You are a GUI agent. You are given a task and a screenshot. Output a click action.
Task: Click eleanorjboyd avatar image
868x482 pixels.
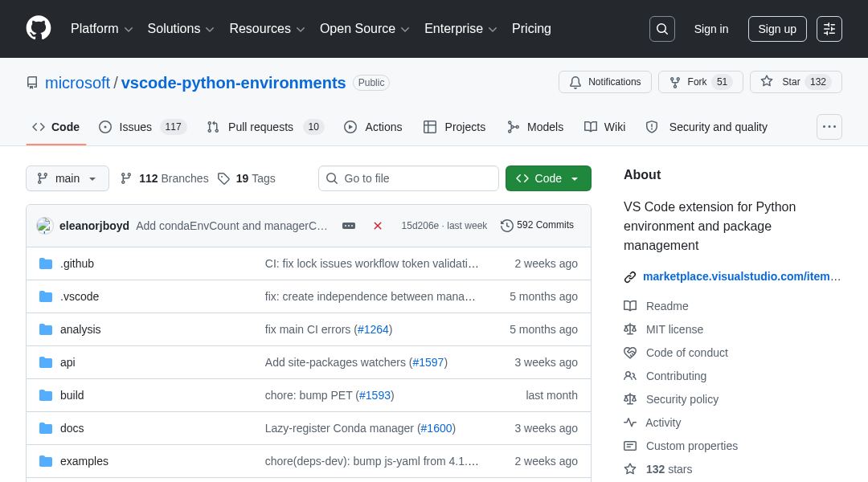pos(45,226)
